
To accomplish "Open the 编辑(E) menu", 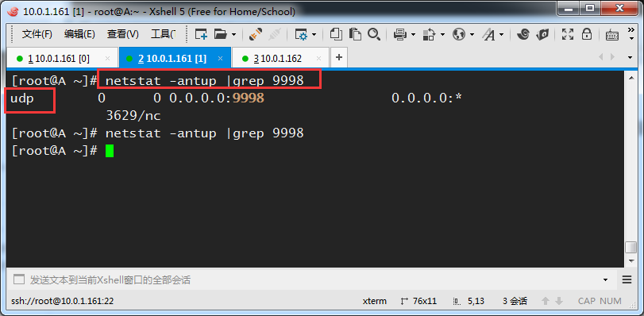I will 79,34.
